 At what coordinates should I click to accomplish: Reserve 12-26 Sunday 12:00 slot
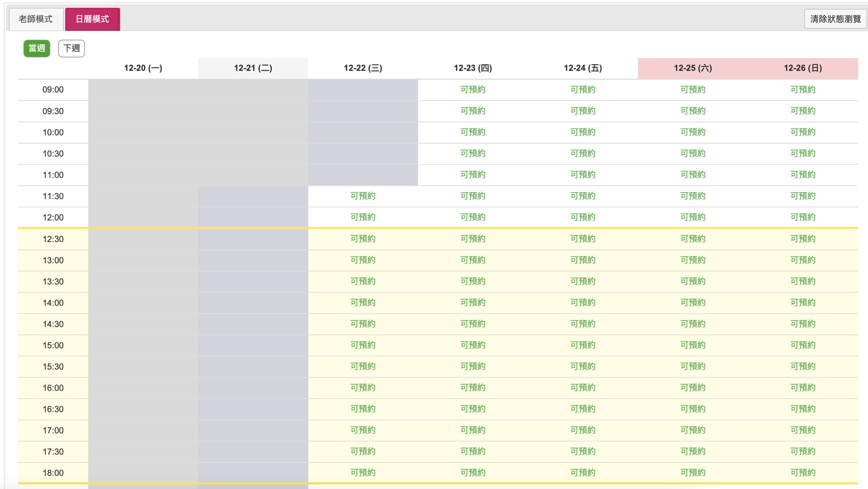click(803, 217)
